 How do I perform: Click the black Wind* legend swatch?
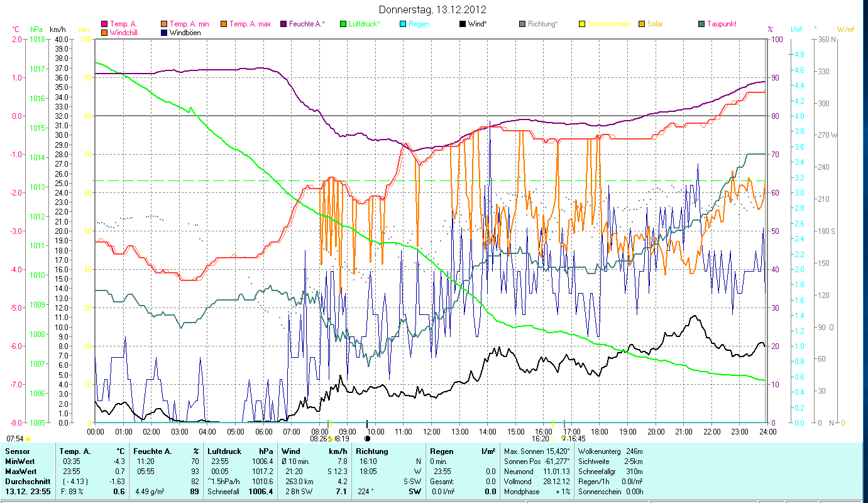coord(463,24)
